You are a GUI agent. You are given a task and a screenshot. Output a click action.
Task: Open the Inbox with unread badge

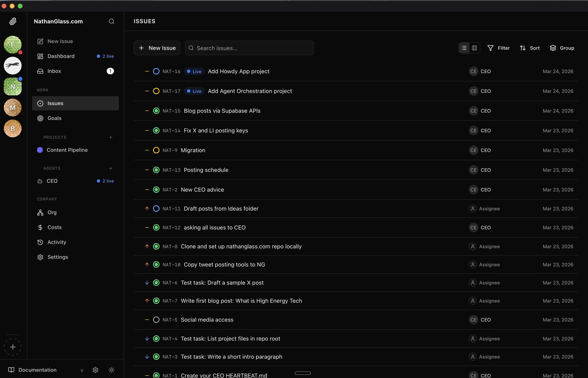(x=54, y=71)
